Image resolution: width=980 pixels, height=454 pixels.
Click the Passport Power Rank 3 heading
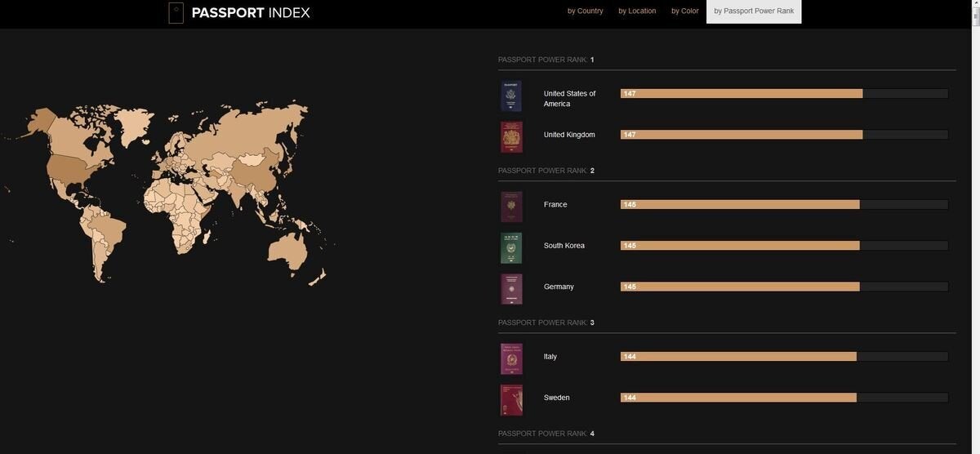pos(546,323)
